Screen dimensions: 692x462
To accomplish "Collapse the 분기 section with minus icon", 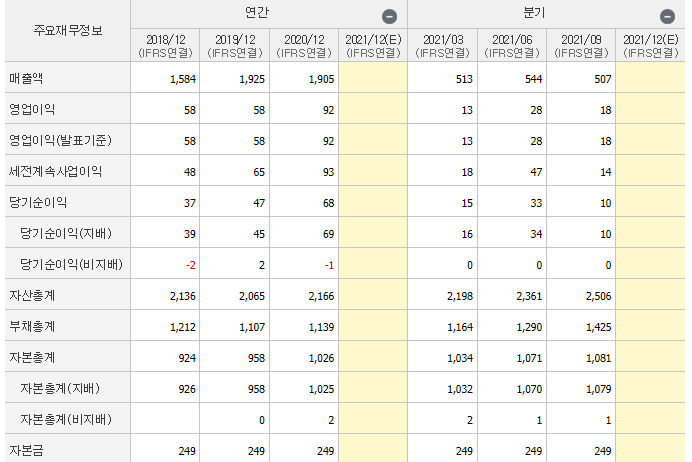I will pyautogui.click(x=667, y=17).
